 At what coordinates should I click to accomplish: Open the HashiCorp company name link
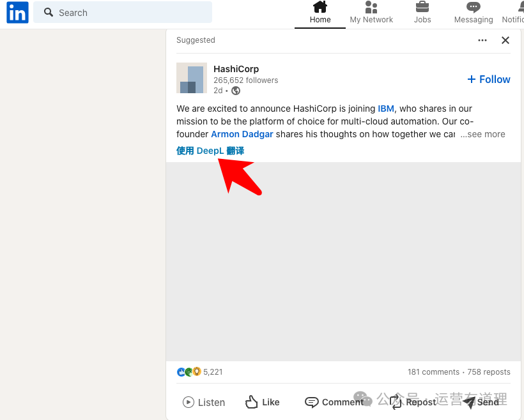pos(236,69)
